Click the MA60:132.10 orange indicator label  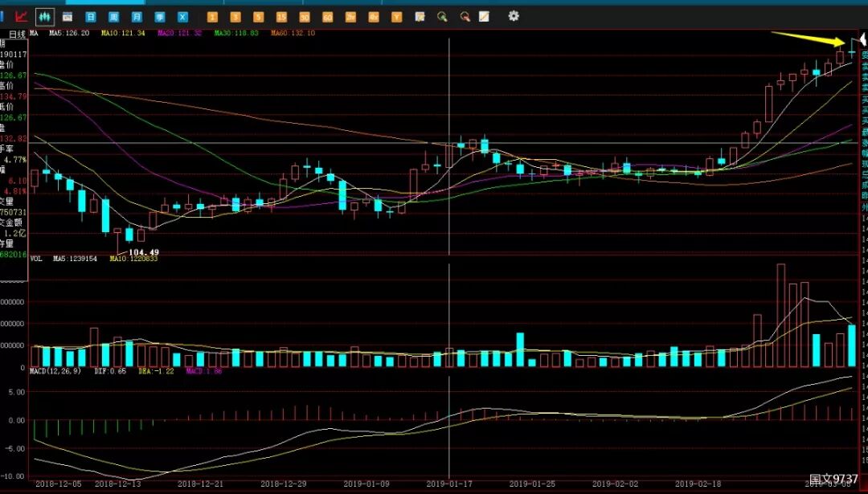coord(293,33)
